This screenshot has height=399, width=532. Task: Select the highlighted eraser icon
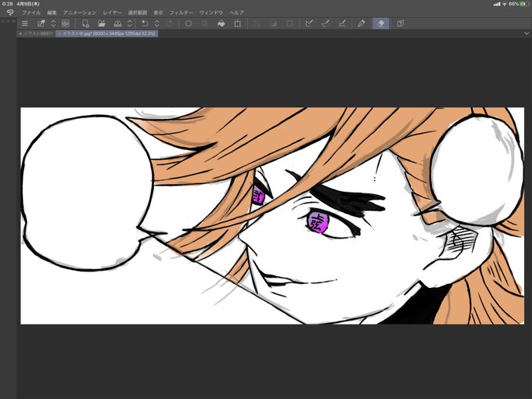(381, 23)
